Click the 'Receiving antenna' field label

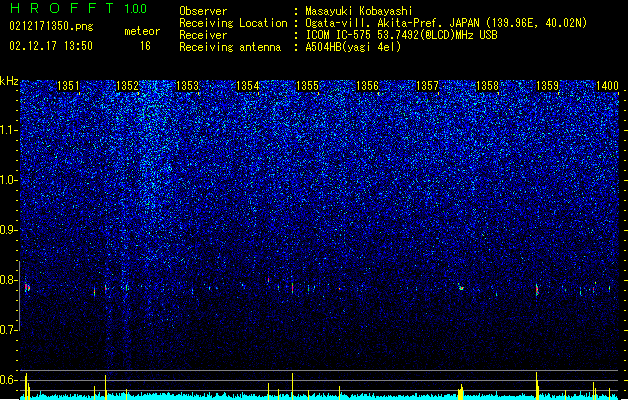(230, 47)
